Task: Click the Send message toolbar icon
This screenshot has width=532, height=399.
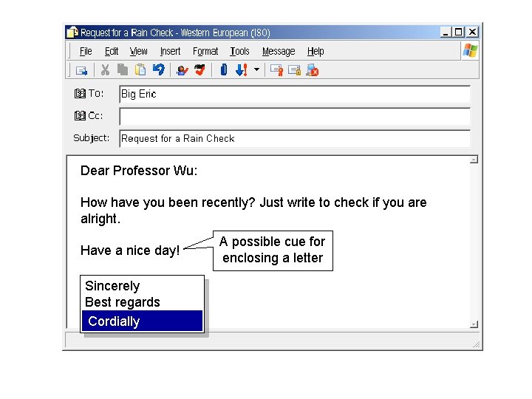Action: (81, 70)
